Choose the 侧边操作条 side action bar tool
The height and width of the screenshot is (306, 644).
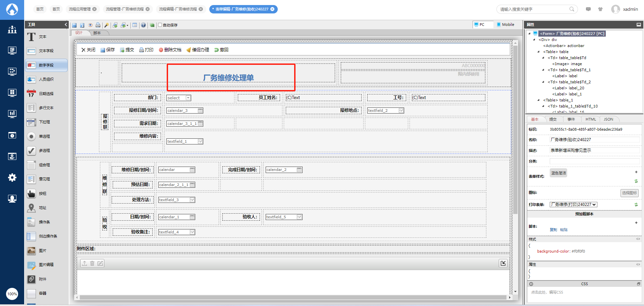point(46,236)
